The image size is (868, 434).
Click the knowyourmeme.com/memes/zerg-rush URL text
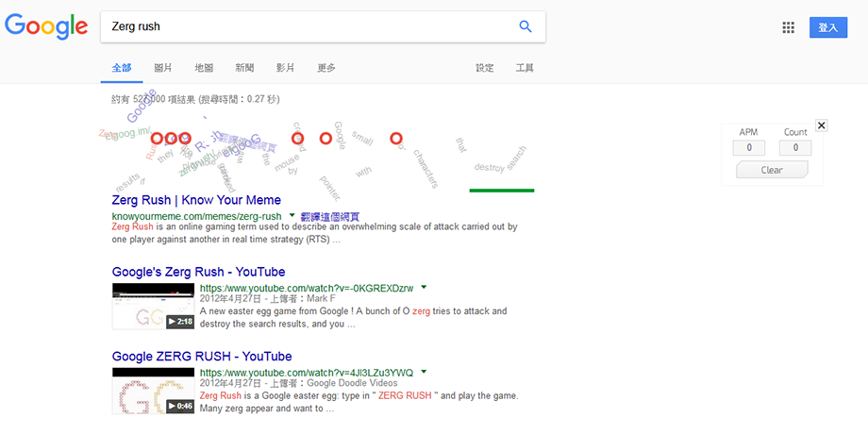tap(196, 216)
